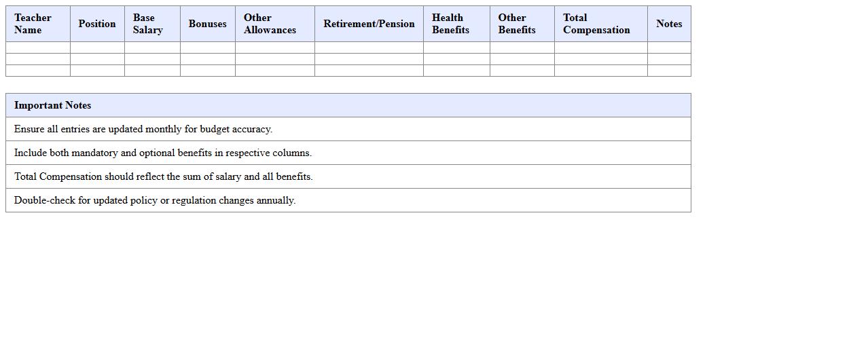Select the Notes column header
Screen dimensions: 868x340
coord(669,24)
